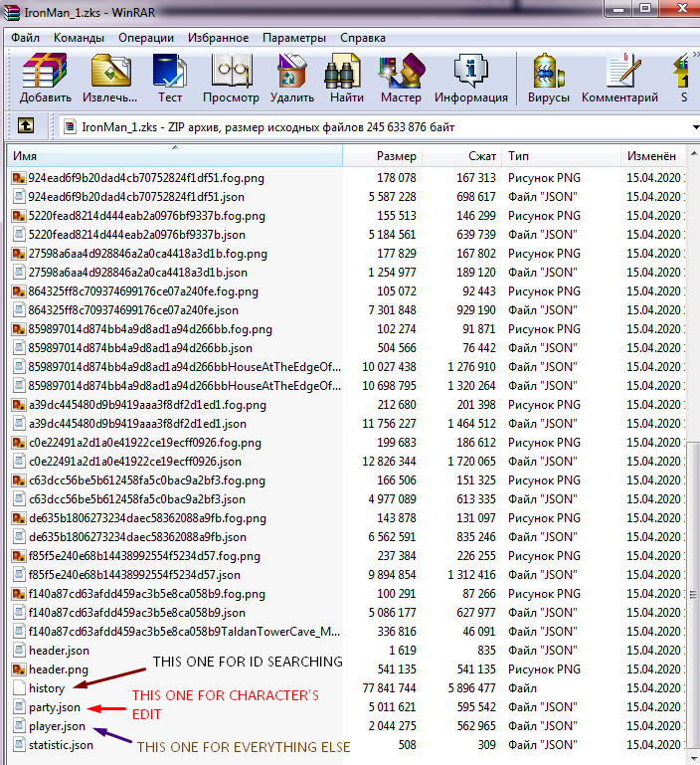Click the scrollbar up arrow
This screenshot has width=700, height=765.
(x=693, y=154)
